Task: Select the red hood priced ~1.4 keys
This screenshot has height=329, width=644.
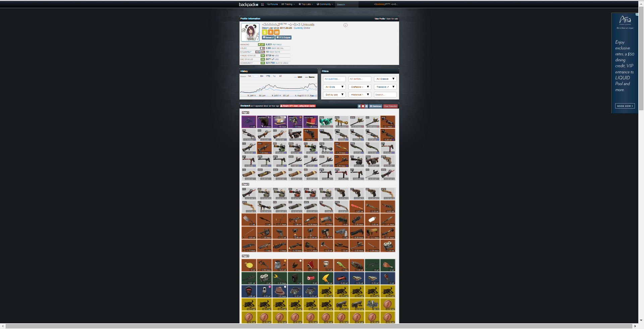Action: 311,265
